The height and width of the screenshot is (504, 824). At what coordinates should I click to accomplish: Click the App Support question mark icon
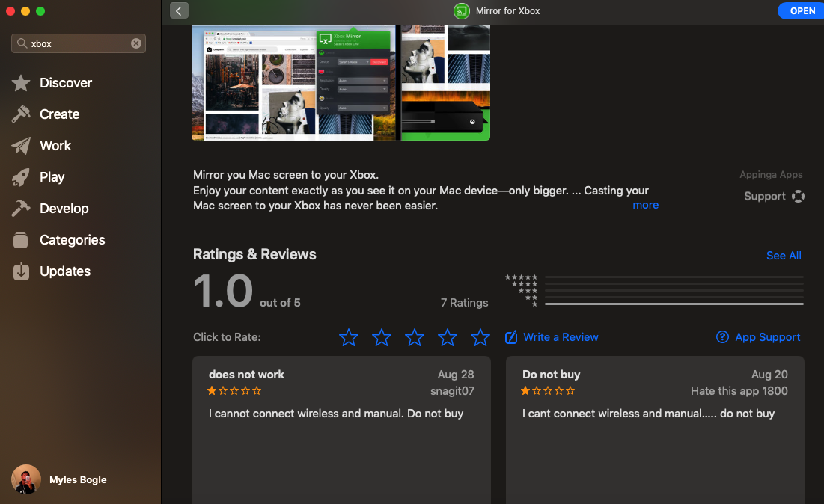pos(722,337)
